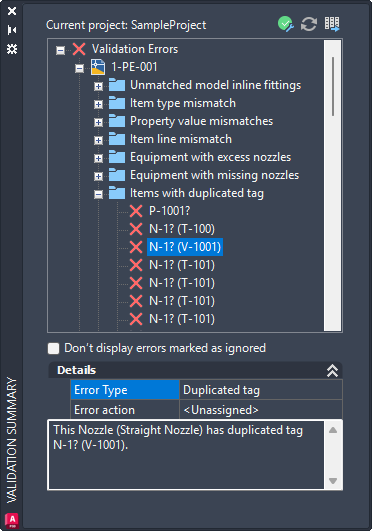Viewport: 372px width, 531px height.
Task: Click the Duplicated tag value cell
Action: [x=261, y=390]
